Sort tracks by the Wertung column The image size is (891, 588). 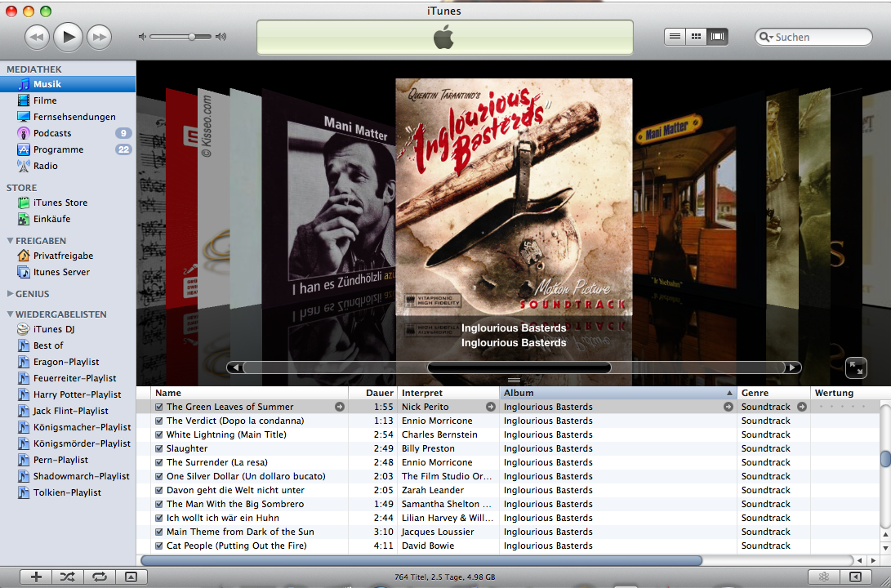845,393
